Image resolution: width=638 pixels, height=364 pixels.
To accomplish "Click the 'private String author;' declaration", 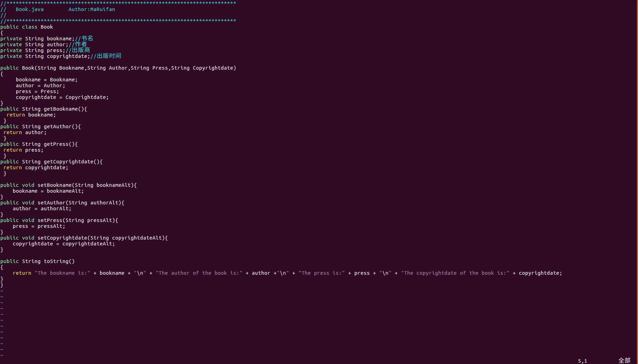I will pos(34,44).
